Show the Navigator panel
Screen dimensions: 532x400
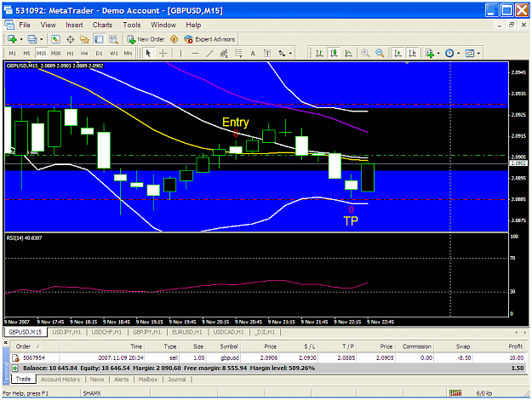tap(84, 39)
